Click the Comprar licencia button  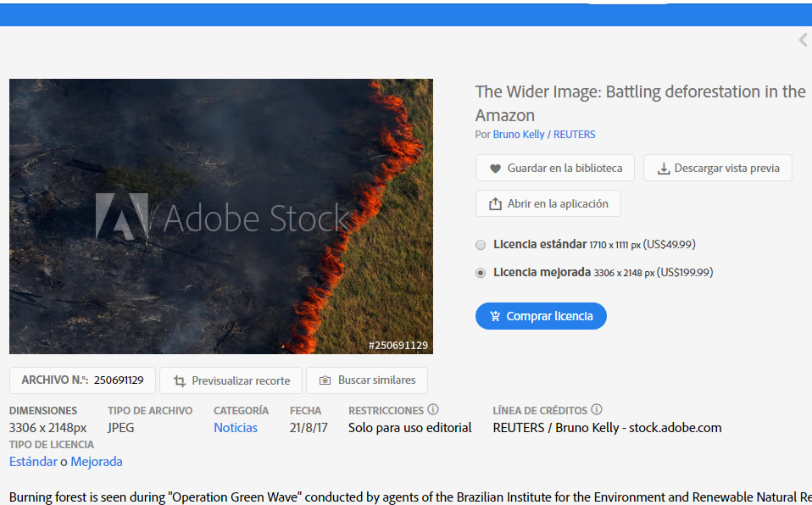(541, 316)
